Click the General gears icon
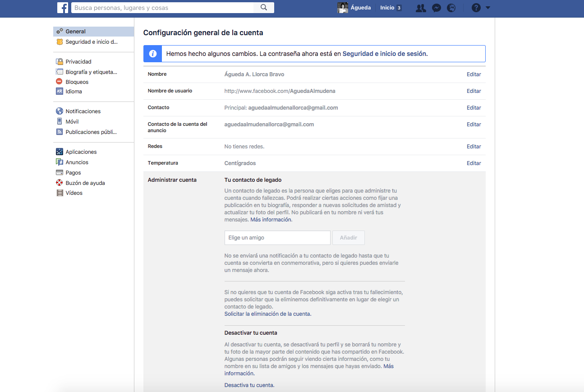The height and width of the screenshot is (392, 584). coord(60,32)
